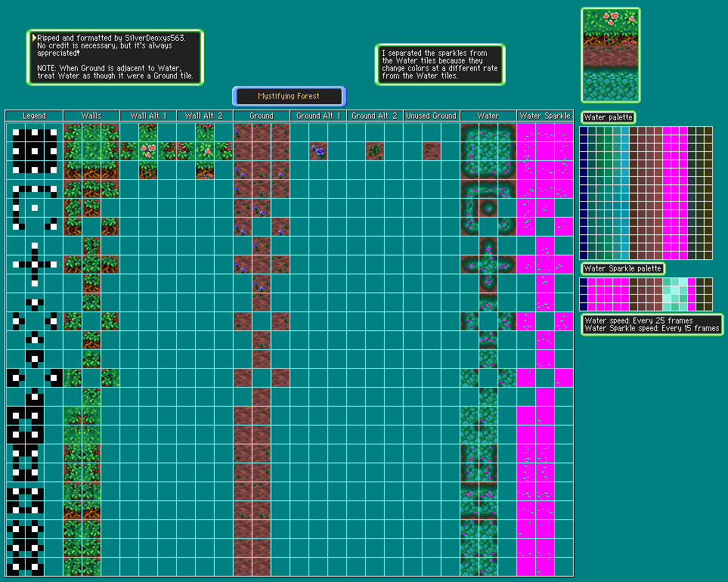This screenshot has height=582, width=728.
Task: Select the Ground Alt. 1 column header
Action: click(x=318, y=116)
